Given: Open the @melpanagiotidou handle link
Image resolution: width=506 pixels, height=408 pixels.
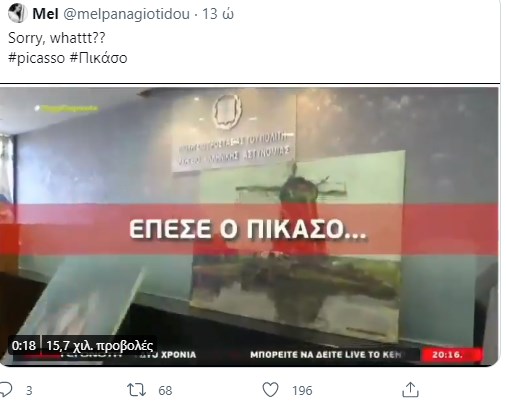Looking at the screenshot, I should pos(126,14).
